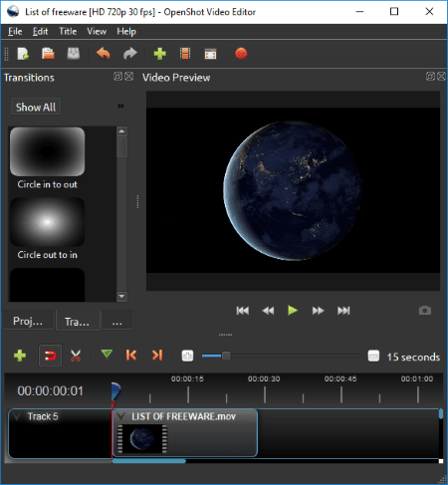Import files with green plus in toolbar
Screen dimensions: 448x485
[x=160, y=54]
